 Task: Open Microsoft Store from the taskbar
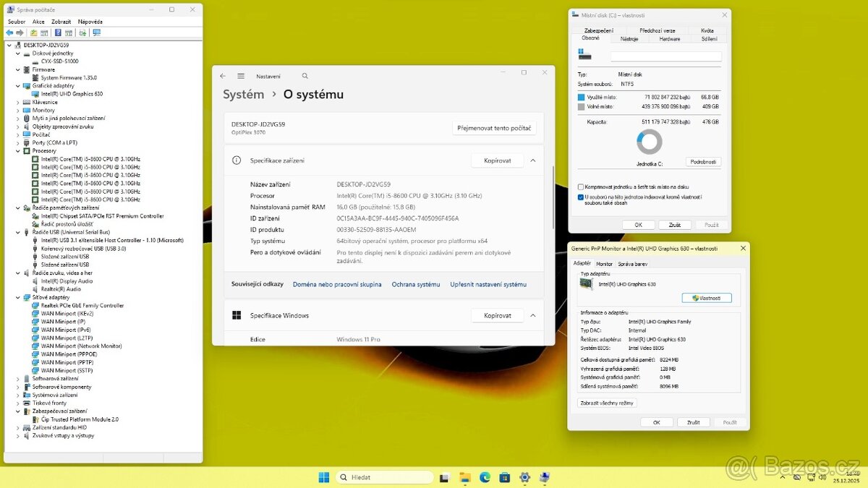click(504, 477)
